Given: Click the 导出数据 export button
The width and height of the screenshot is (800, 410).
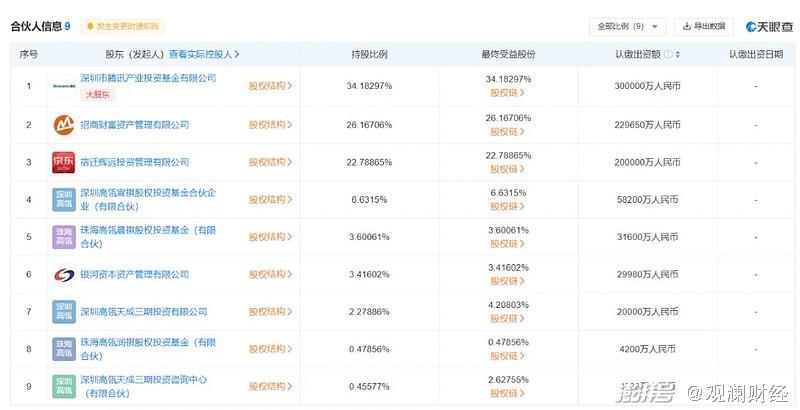Looking at the screenshot, I should (704, 27).
